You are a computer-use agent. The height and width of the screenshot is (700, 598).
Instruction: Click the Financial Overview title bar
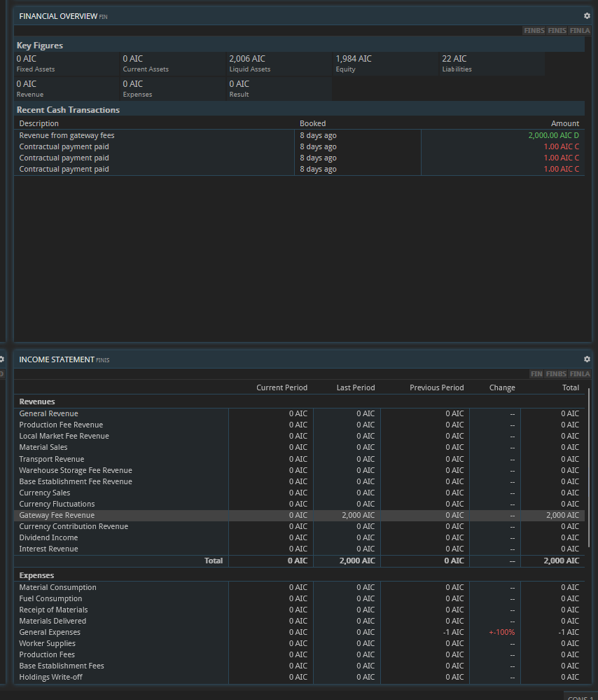tap(280, 15)
